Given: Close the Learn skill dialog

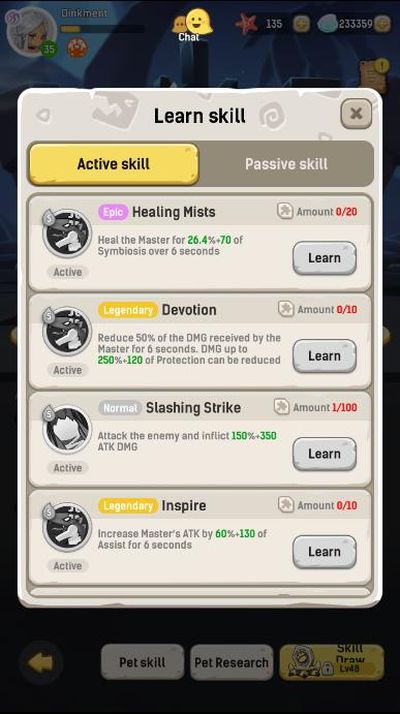Looking at the screenshot, I should 356,113.
